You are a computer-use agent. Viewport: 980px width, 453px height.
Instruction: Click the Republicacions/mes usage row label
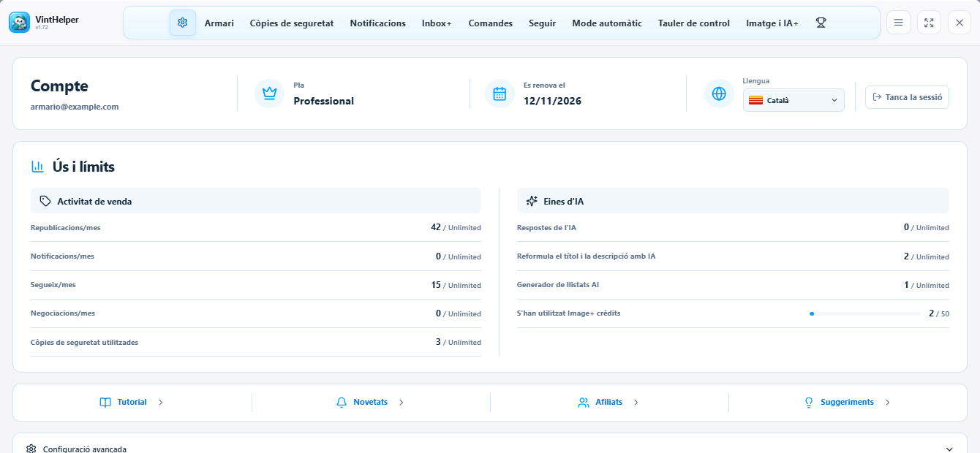(x=66, y=228)
